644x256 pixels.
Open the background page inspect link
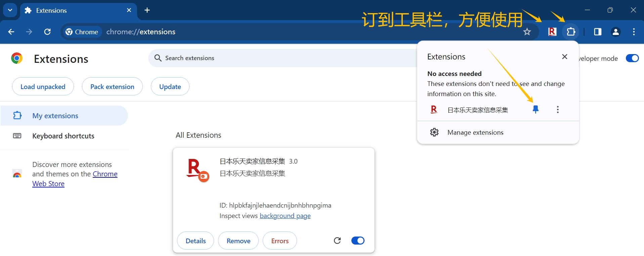pos(285,216)
